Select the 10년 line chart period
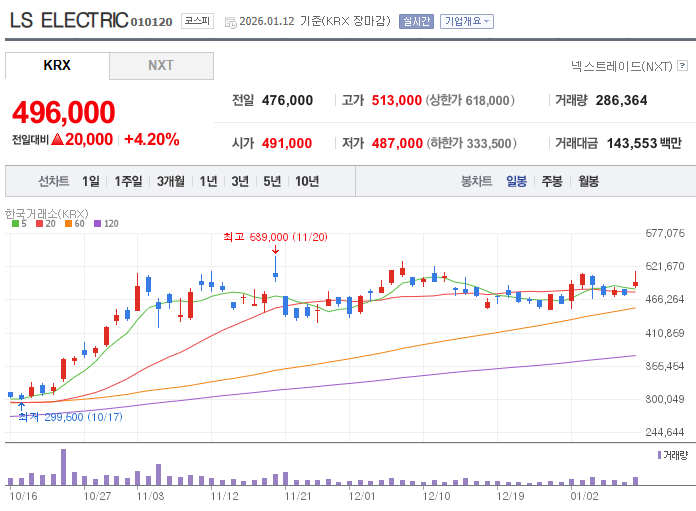This screenshot has height=511, width=696. [307, 181]
